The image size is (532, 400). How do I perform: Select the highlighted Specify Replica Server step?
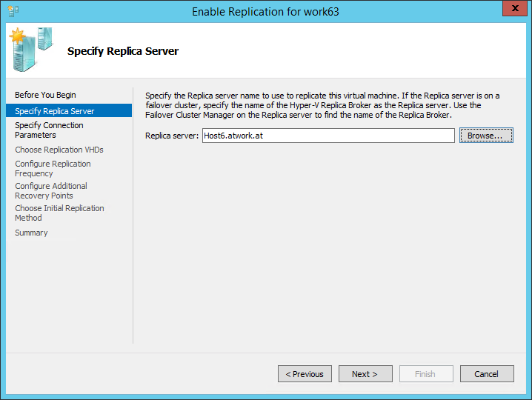pyautogui.click(x=55, y=111)
